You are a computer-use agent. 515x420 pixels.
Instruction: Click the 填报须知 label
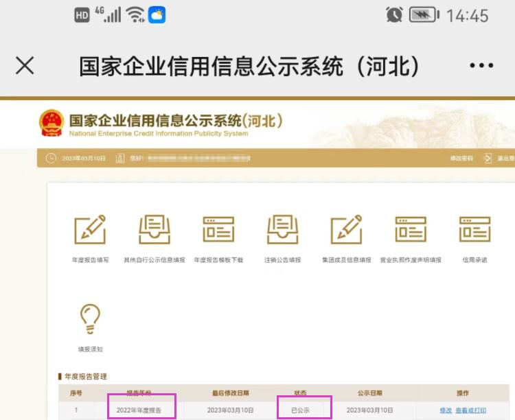(x=91, y=349)
